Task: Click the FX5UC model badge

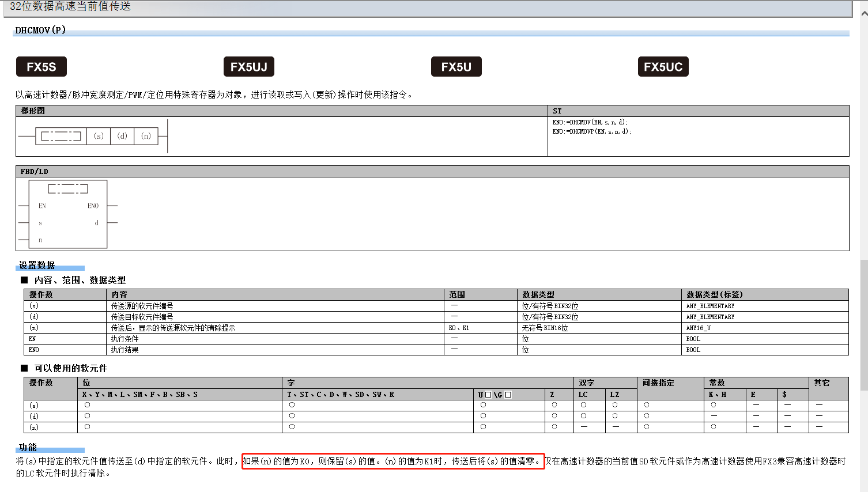Action: pyautogui.click(x=663, y=67)
